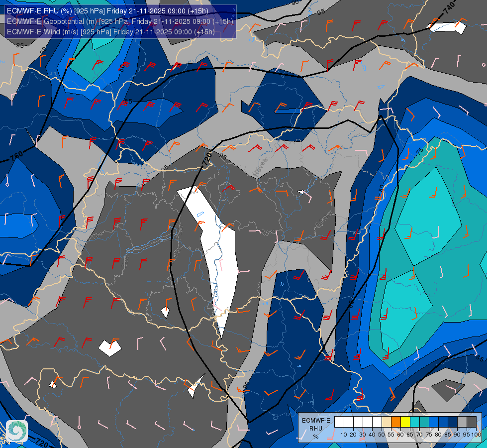The image size is (487, 448).
Task: Pick the beige 50-55 legend swatch
Action: tap(387, 422)
